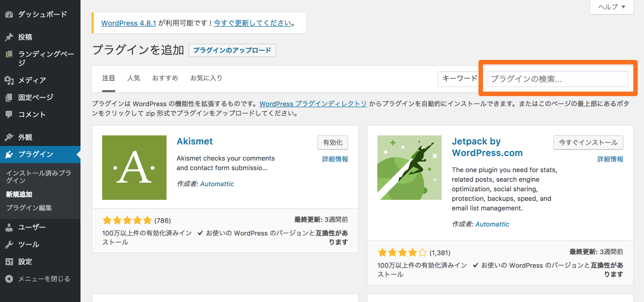Click the wrench icon beside ツール

(9, 244)
